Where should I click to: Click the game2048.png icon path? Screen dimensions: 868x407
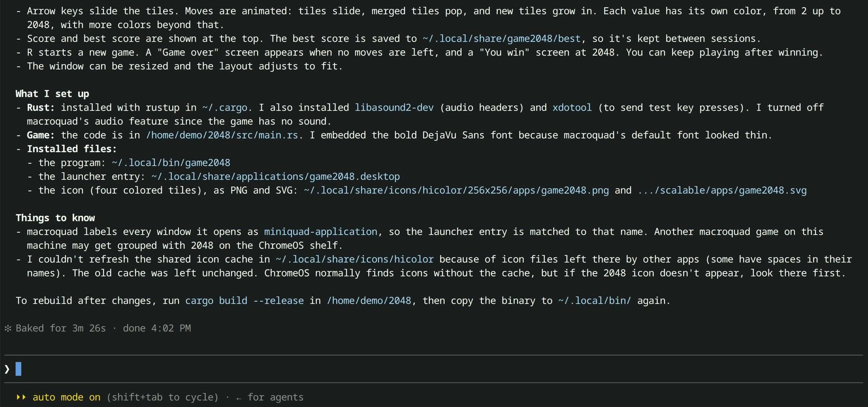(456, 190)
